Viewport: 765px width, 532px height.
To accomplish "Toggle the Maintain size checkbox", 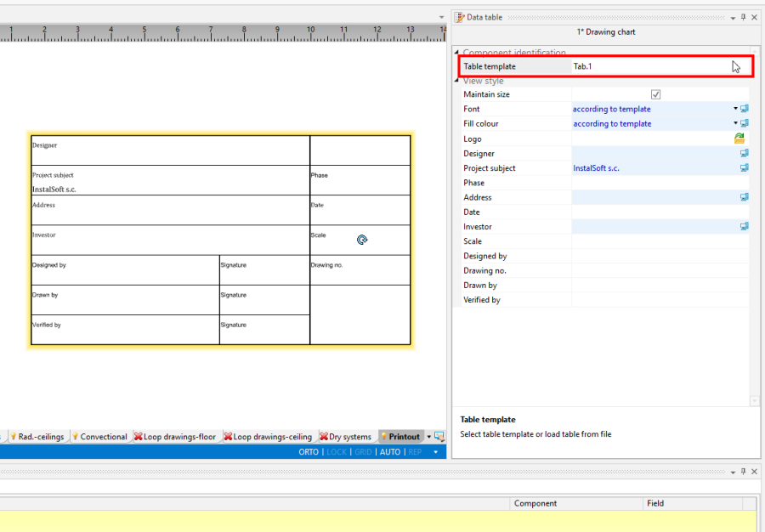I will click(x=655, y=94).
